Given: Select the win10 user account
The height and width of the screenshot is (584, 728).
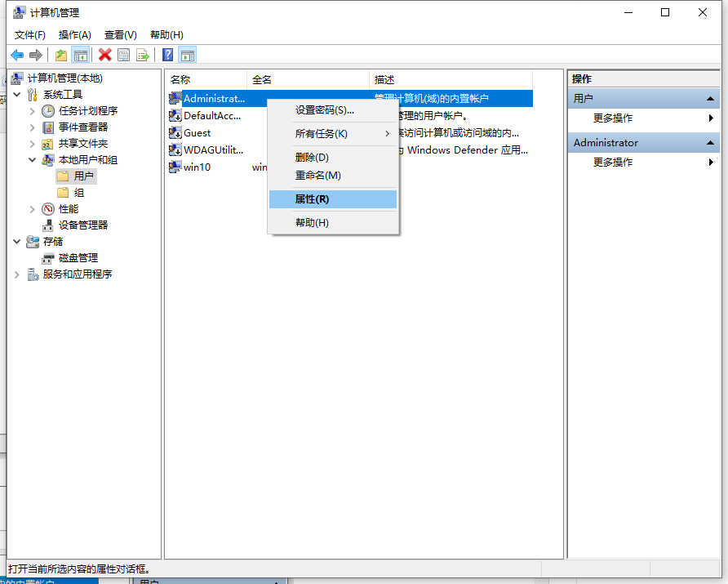Looking at the screenshot, I should [197, 167].
